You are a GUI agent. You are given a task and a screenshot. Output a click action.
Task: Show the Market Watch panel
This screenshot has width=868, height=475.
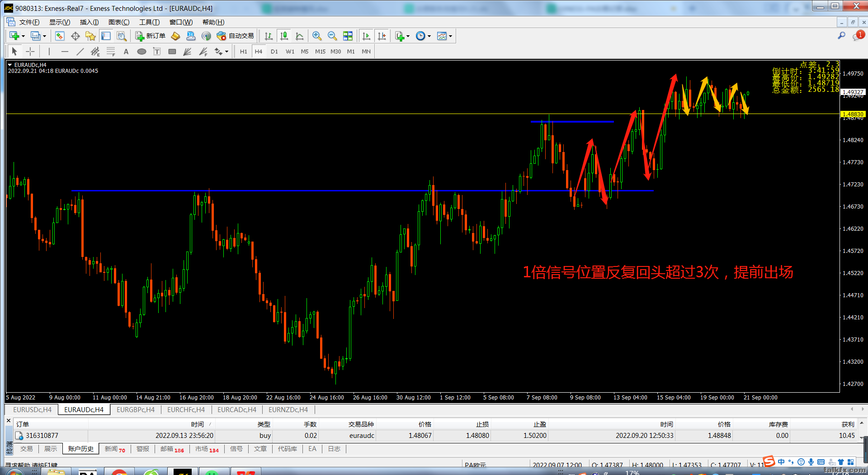coord(60,36)
